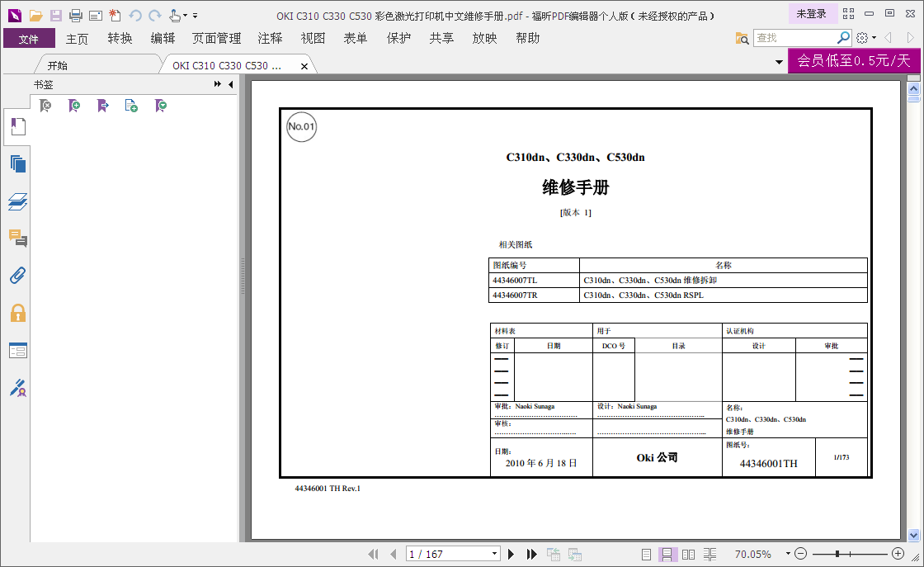This screenshot has height=567, width=924.
Task: Open the digital signatures panel
Action: [x=17, y=388]
